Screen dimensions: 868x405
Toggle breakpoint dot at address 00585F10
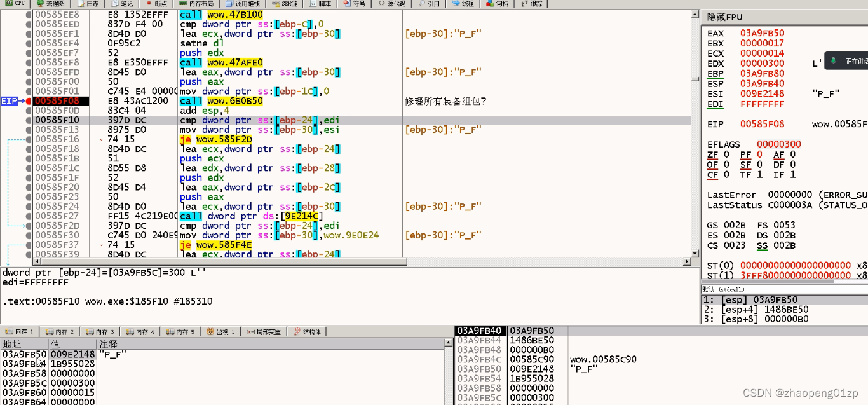click(x=29, y=120)
